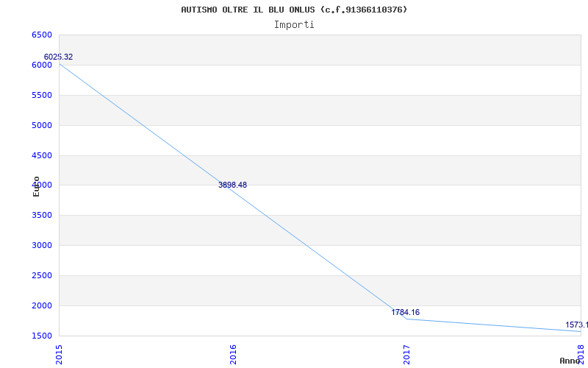Click the 3500 y-axis tick label
The height and width of the screenshot is (368, 588).
[42, 216]
